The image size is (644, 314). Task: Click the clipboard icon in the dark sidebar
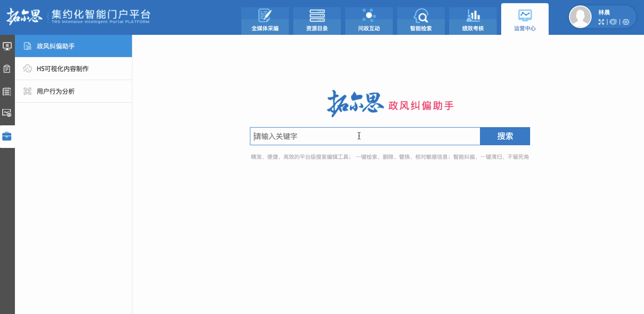pyautogui.click(x=7, y=69)
